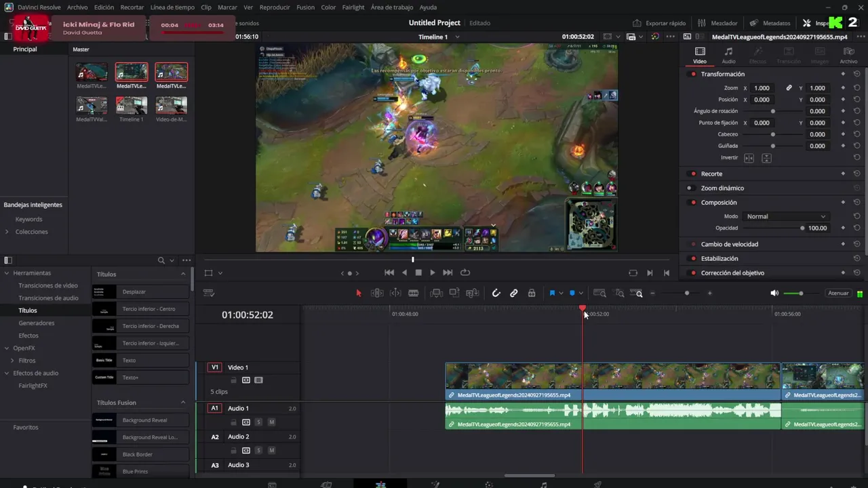Click the Exportar rápido button

[x=659, y=23]
